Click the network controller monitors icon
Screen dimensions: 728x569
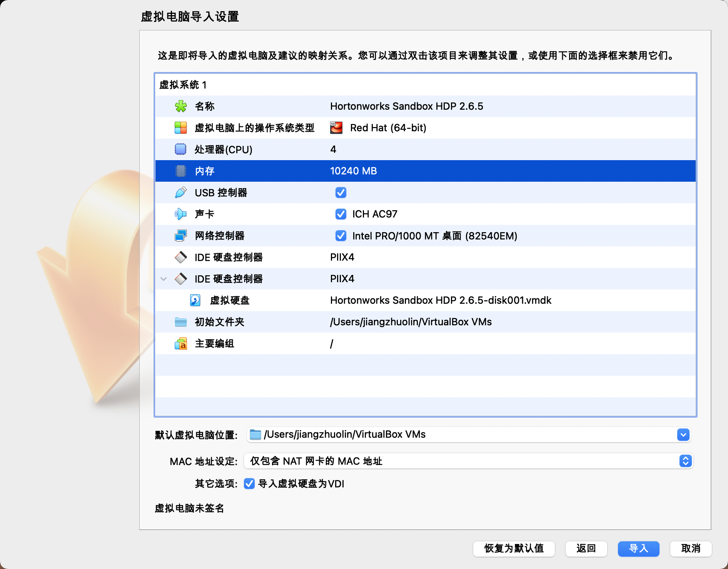coord(180,236)
